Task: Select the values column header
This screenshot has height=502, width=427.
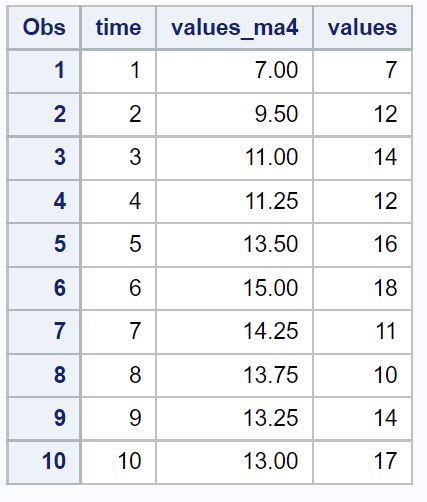Action: [x=362, y=27]
